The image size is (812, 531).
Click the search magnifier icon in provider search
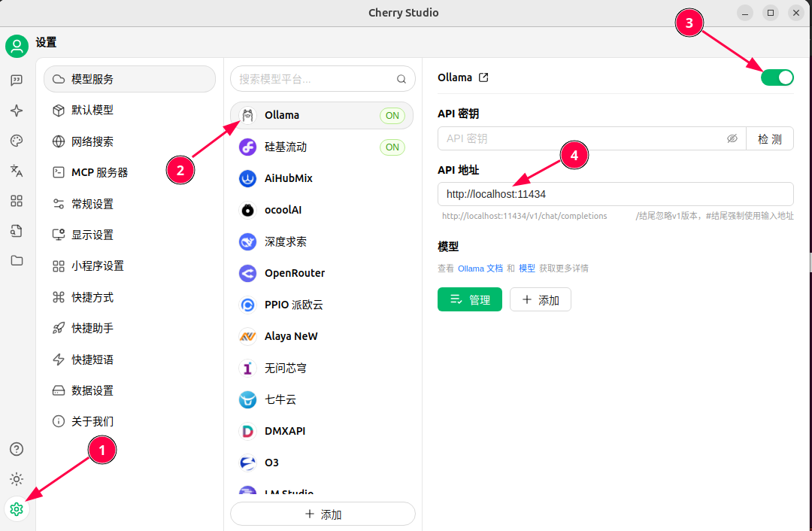pos(401,79)
